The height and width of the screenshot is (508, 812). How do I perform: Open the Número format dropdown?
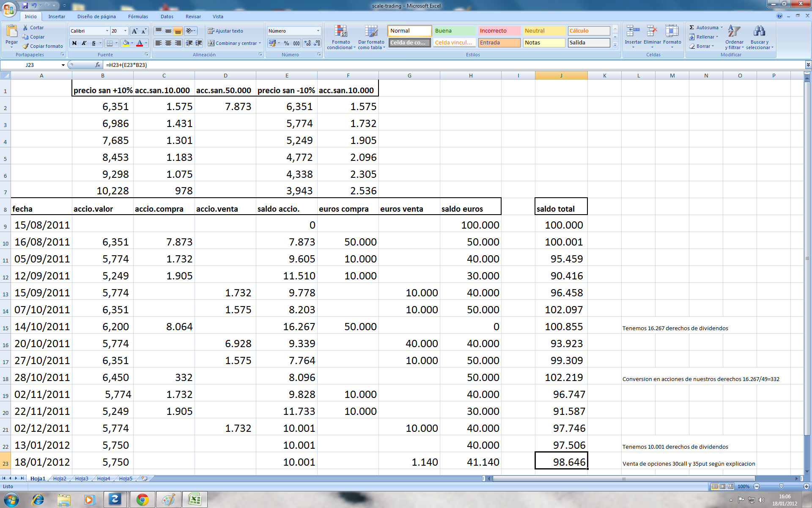coord(318,31)
